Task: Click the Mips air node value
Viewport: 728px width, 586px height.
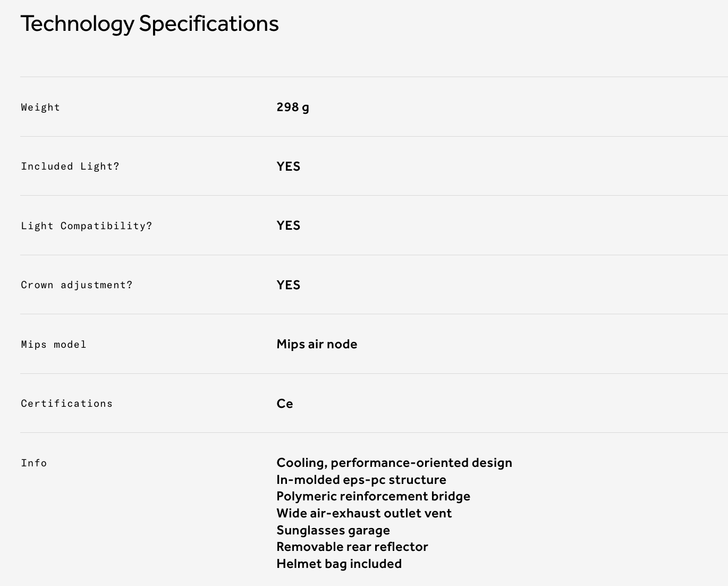Action: click(317, 344)
